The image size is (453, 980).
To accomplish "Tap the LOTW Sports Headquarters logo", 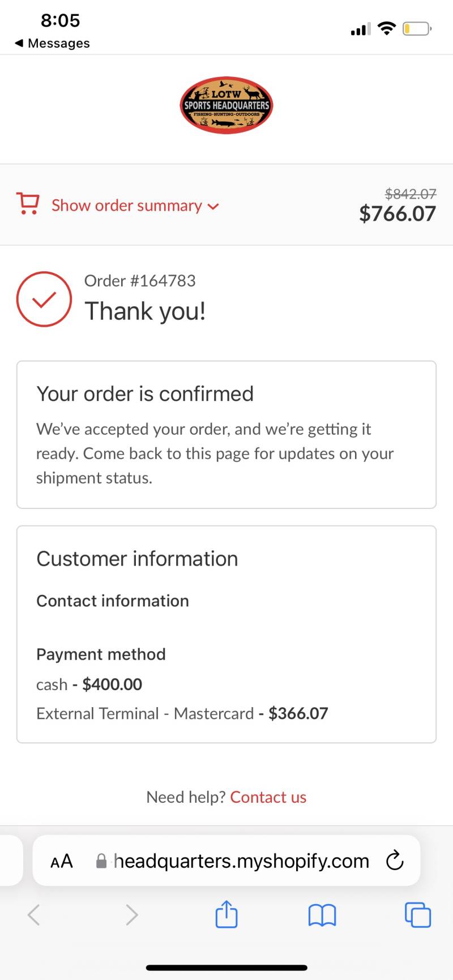I will coord(226,105).
